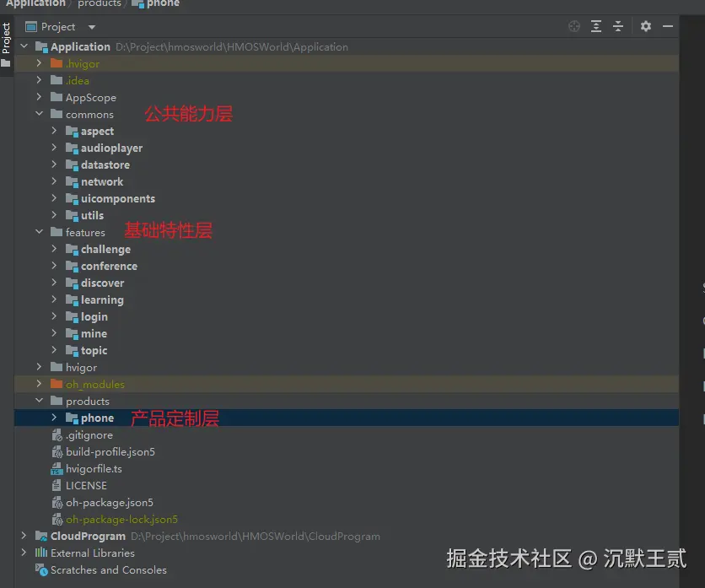Select the 'aspect' module name
705x588 pixels.
click(x=97, y=132)
